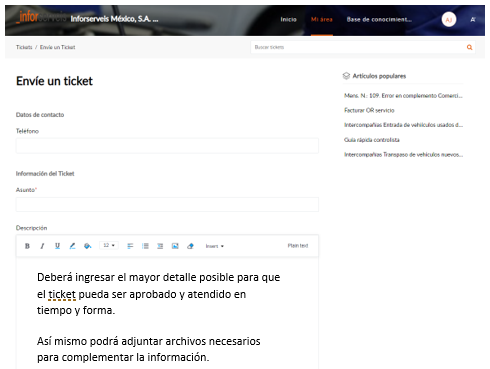Go to the Inicio tab

click(x=288, y=19)
